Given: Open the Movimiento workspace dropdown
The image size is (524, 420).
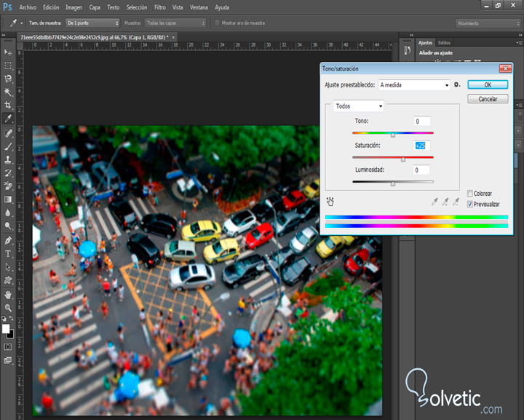Looking at the screenshot, I should tap(488, 23).
